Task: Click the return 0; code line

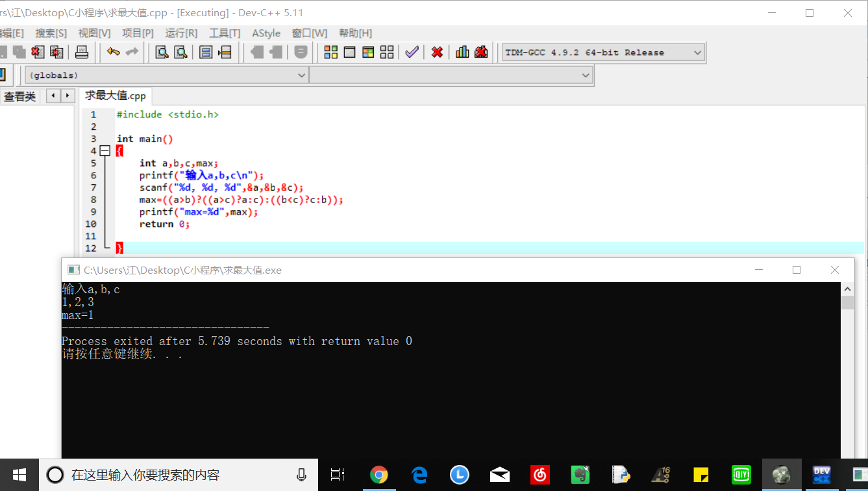Action: click(164, 224)
